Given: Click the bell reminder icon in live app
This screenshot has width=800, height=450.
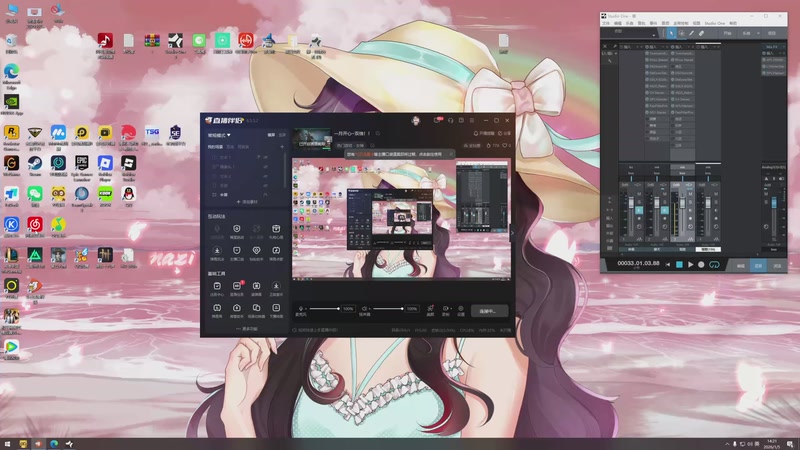Looking at the screenshot, I should (476, 133).
